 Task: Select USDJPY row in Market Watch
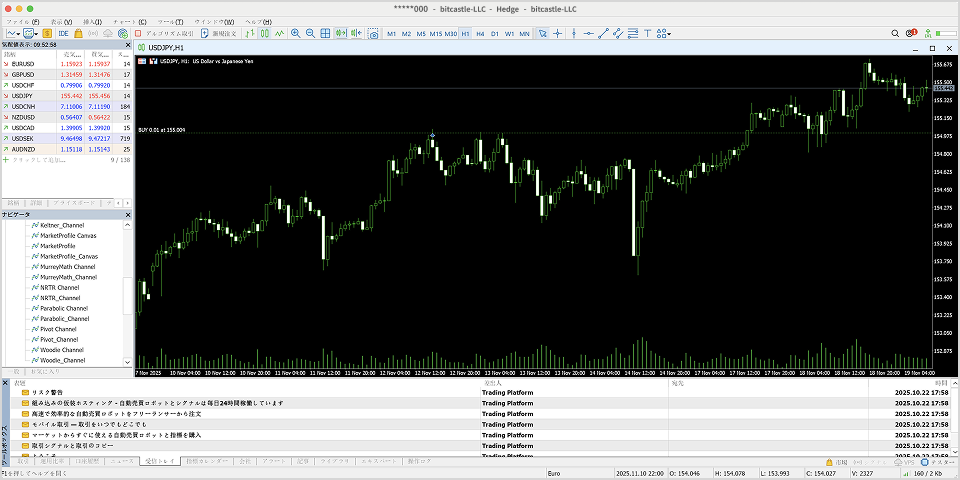(x=66, y=96)
